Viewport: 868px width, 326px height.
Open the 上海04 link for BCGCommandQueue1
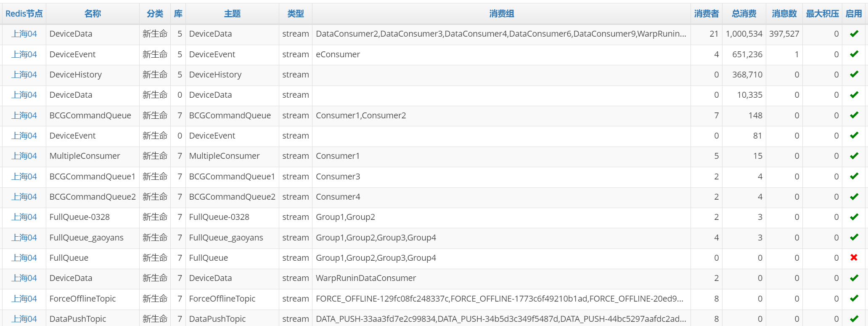pos(24,176)
